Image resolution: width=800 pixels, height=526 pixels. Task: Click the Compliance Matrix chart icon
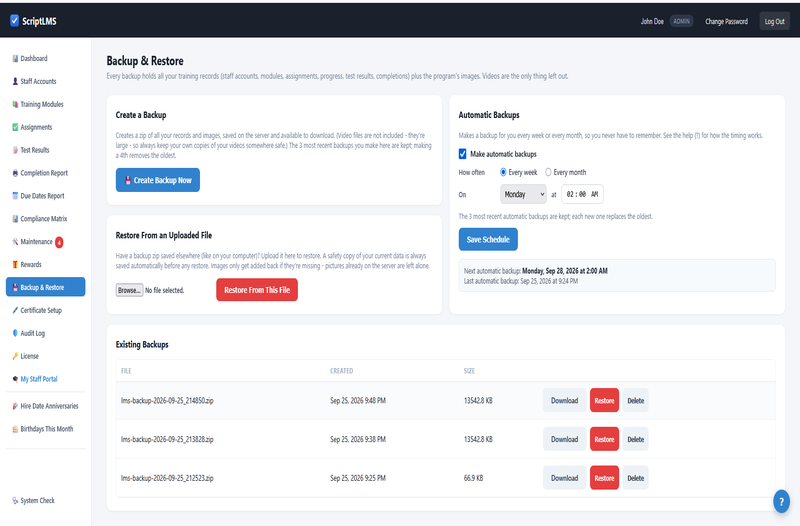tap(15, 219)
